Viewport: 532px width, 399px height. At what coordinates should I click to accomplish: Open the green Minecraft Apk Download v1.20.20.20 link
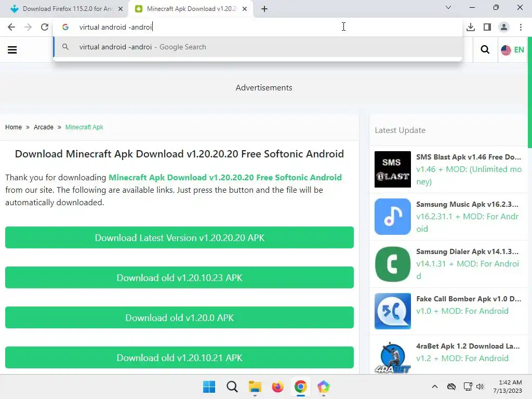pyautogui.click(x=225, y=178)
